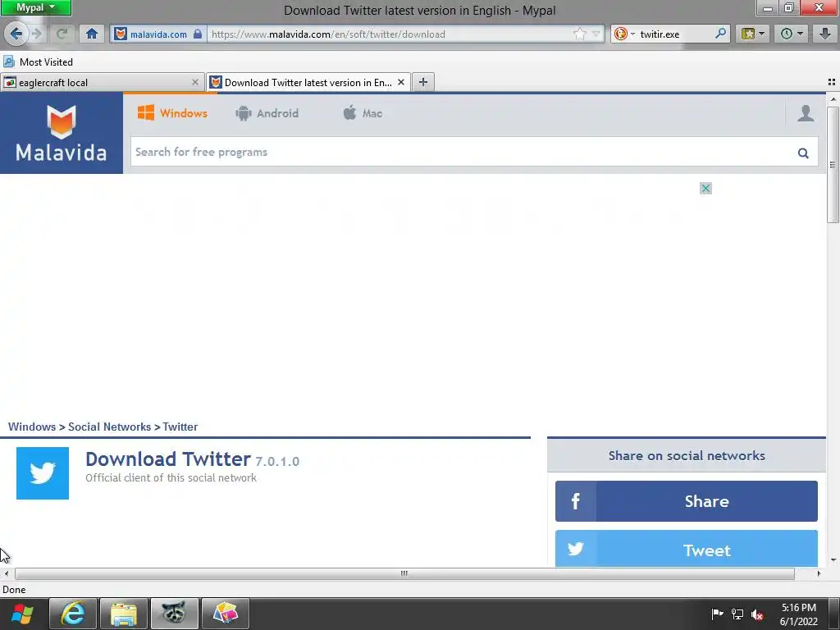The width and height of the screenshot is (840, 630).
Task: Show the tab groups grid icon
Action: [x=832, y=82]
